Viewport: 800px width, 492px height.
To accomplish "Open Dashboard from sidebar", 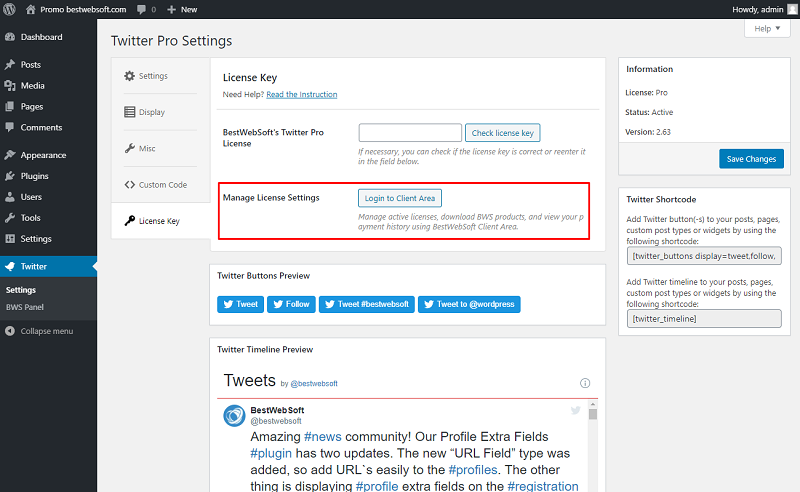I will [48, 37].
